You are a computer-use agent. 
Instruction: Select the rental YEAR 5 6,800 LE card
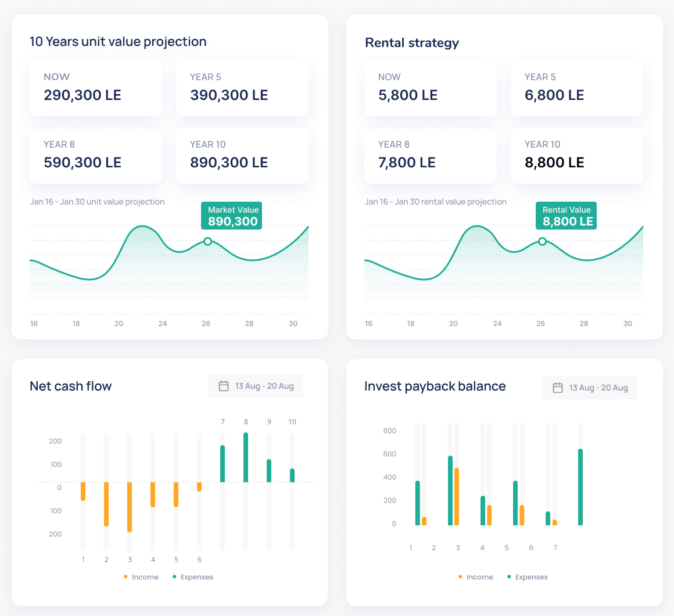coord(577,88)
